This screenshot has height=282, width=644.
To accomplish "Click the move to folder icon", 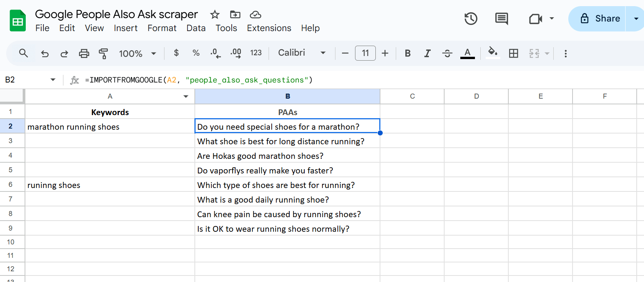I will (x=235, y=15).
